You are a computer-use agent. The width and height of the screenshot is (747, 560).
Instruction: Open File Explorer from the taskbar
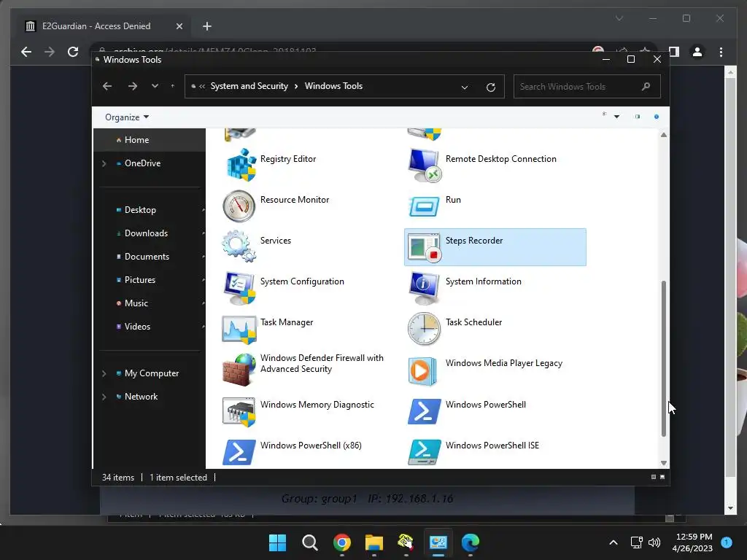(x=374, y=542)
